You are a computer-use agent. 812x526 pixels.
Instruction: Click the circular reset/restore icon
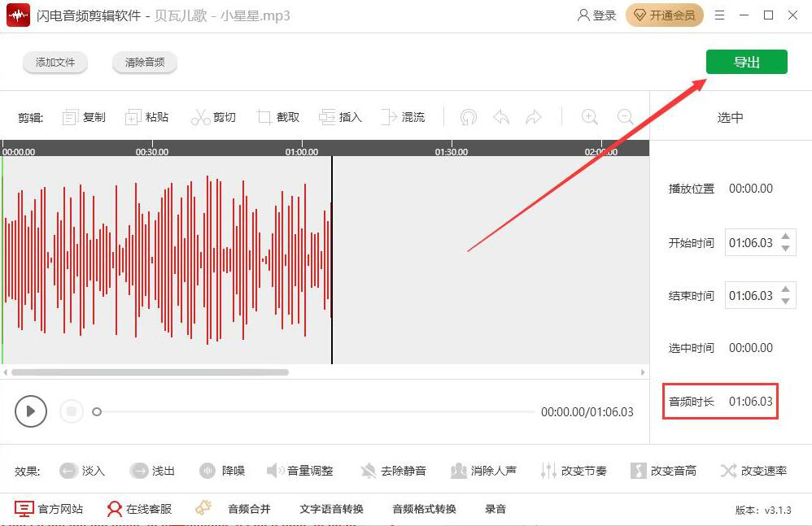(x=468, y=117)
